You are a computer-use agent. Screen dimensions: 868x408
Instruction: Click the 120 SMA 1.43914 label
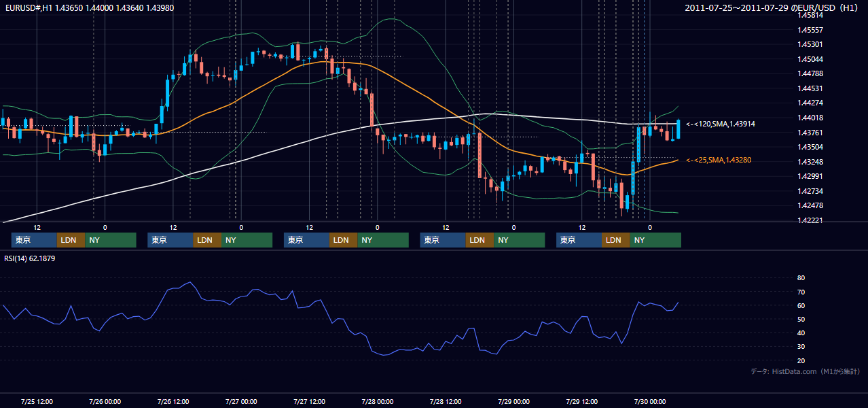pyautogui.click(x=720, y=124)
